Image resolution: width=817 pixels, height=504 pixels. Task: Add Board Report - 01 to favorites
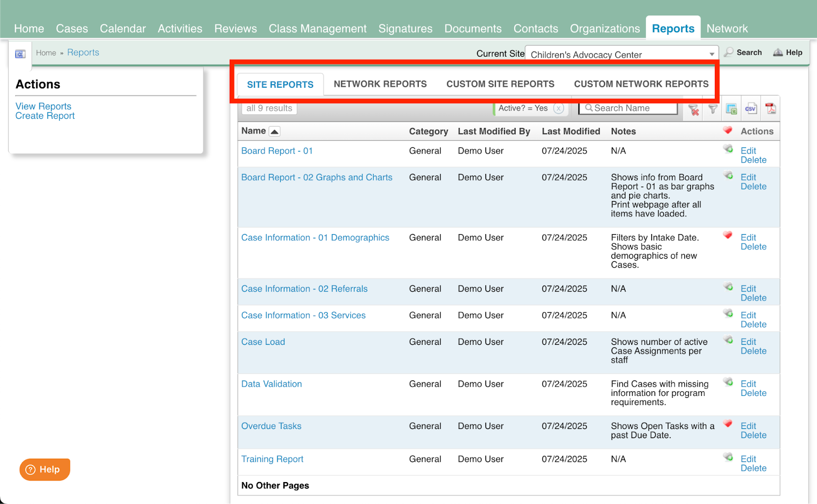728,149
